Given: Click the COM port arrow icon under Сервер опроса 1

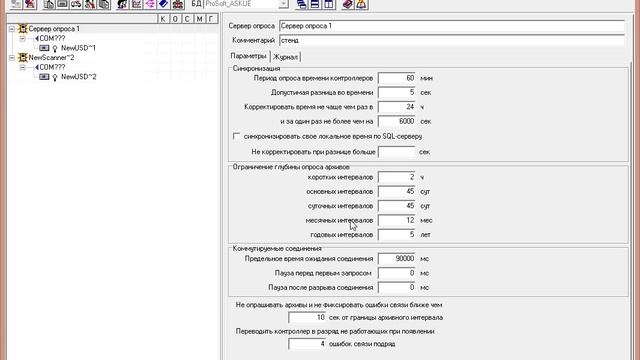Looking at the screenshot, I should pos(37,38).
